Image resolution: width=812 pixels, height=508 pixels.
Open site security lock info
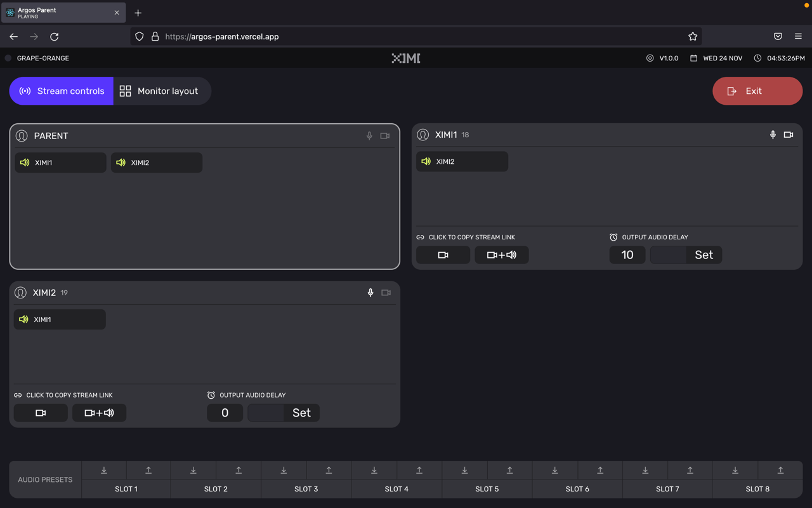[155, 37]
